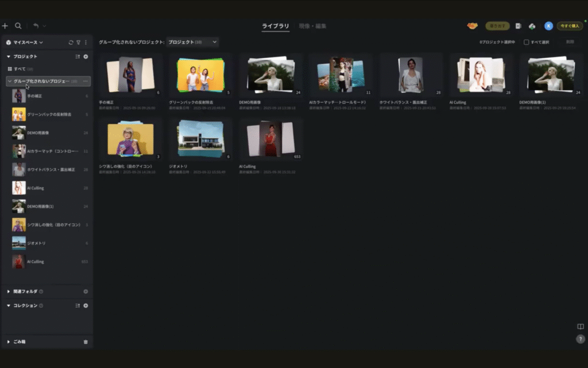Click the 書き出す export button

coord(497,26)
